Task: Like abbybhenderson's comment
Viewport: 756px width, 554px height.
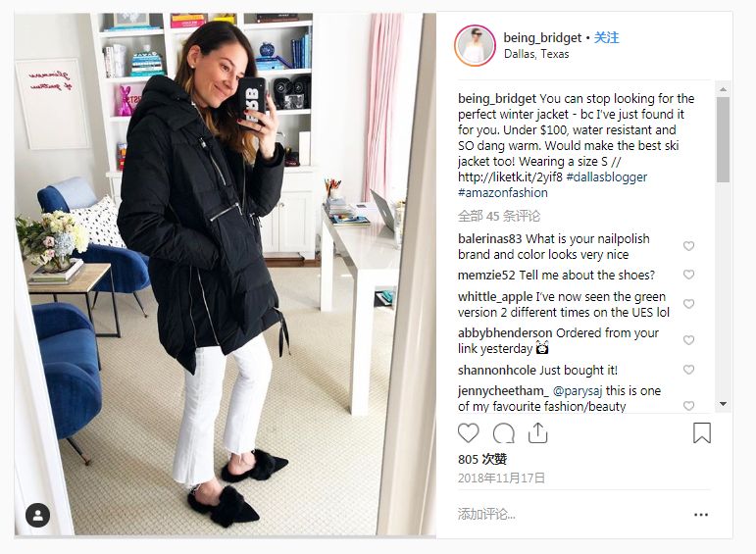Action: 688,340
